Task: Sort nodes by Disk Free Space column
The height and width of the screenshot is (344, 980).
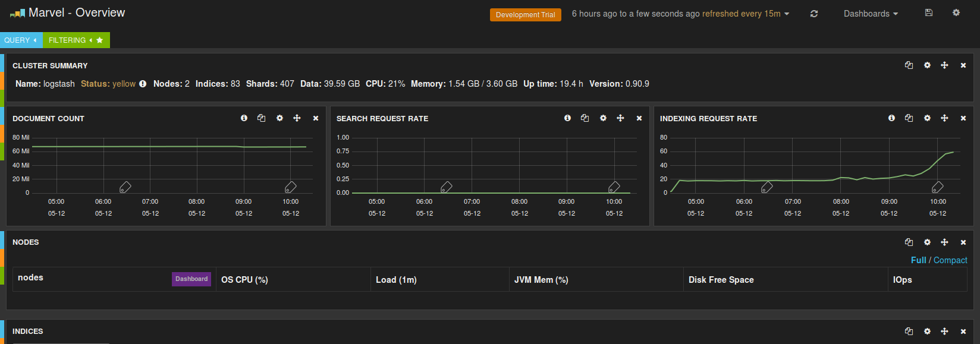Action: [x=721, y=280]
